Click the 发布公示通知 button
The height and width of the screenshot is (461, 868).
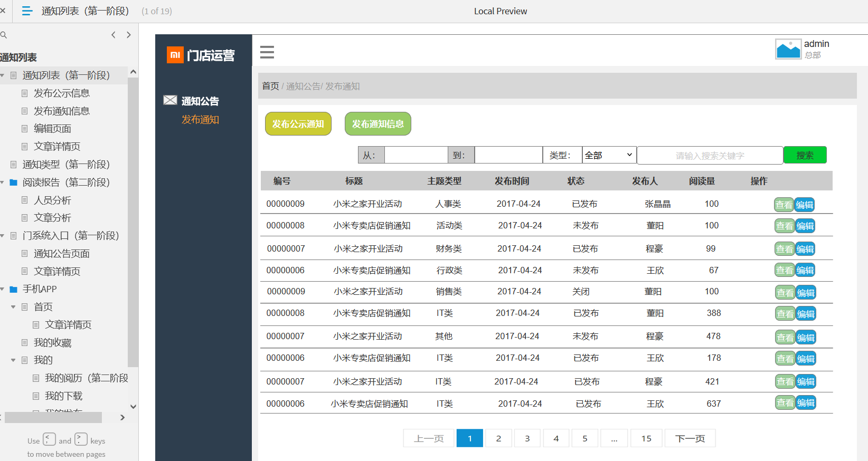coord(298,124)
